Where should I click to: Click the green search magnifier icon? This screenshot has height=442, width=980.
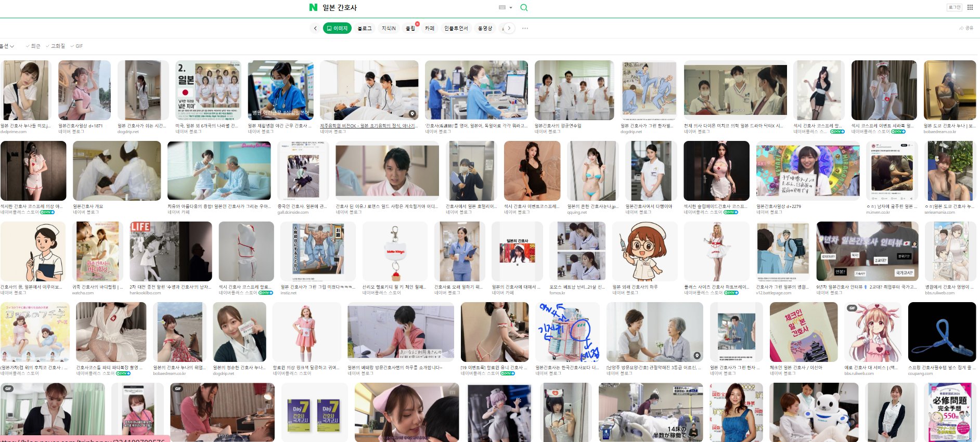(x=524, y=7)
